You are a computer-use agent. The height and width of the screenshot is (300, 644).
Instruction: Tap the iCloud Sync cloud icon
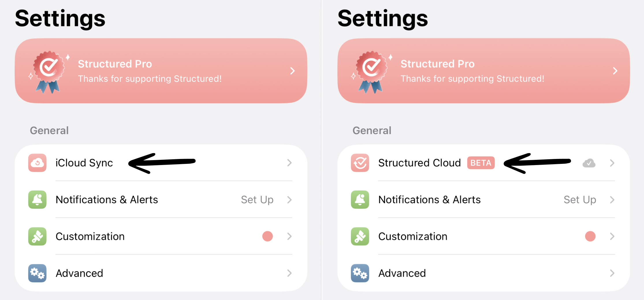click(x=37, y=163)
